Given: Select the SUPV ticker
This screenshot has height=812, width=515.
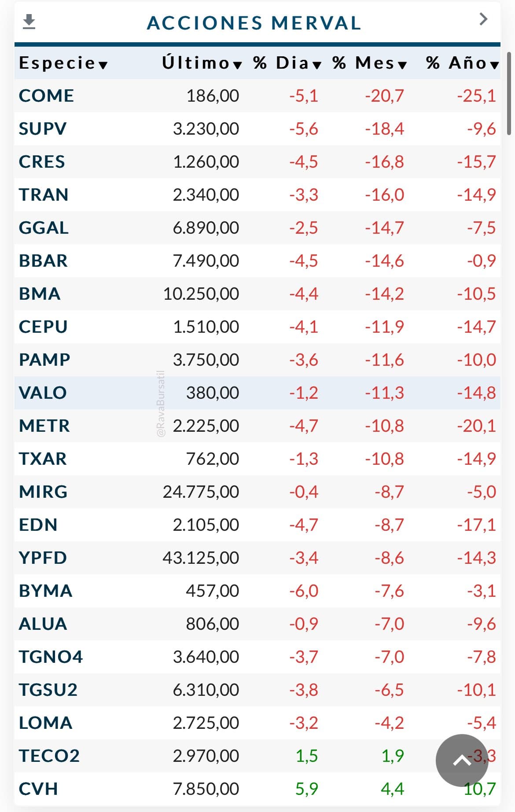Looking at the screenshot, I should tap(43, 129).
